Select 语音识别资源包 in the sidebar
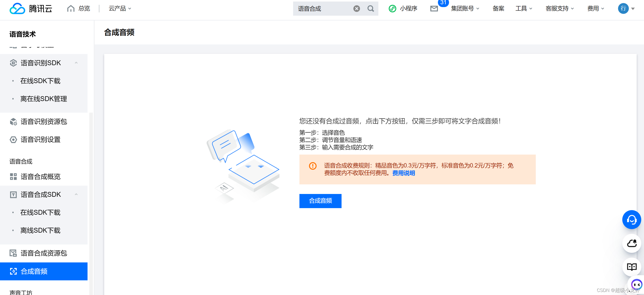644x295 pixels. [x=43, y=122]
